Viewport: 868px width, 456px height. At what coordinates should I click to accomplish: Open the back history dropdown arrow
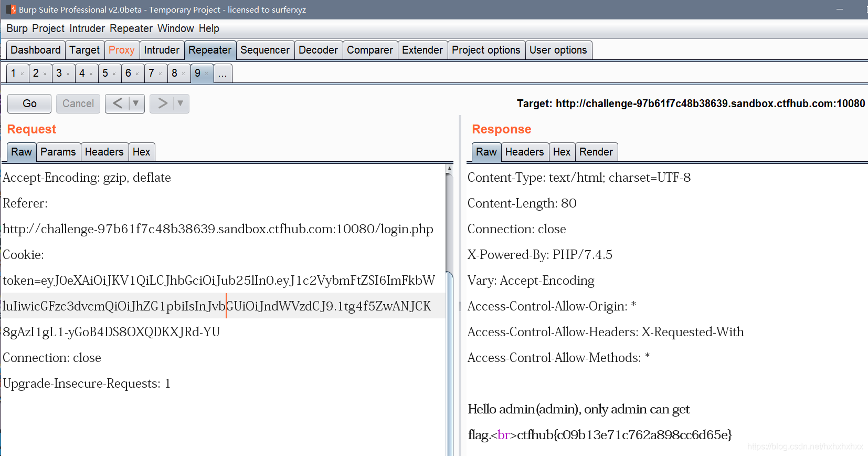pyautogui.click(x=136, y=103)
